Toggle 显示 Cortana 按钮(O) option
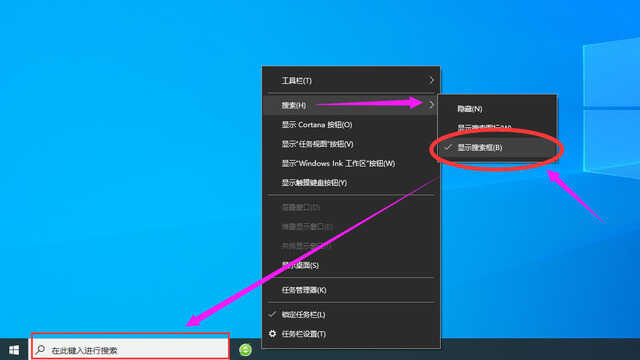 (x=351, y=124)
